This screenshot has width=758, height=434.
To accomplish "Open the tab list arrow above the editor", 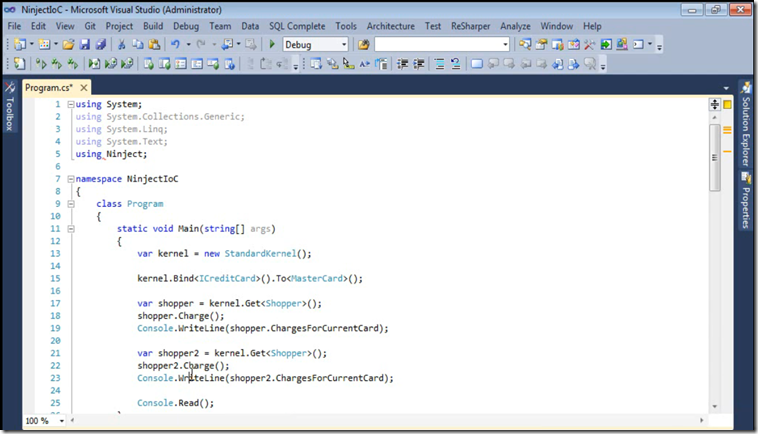I will [x=726, y=88].
